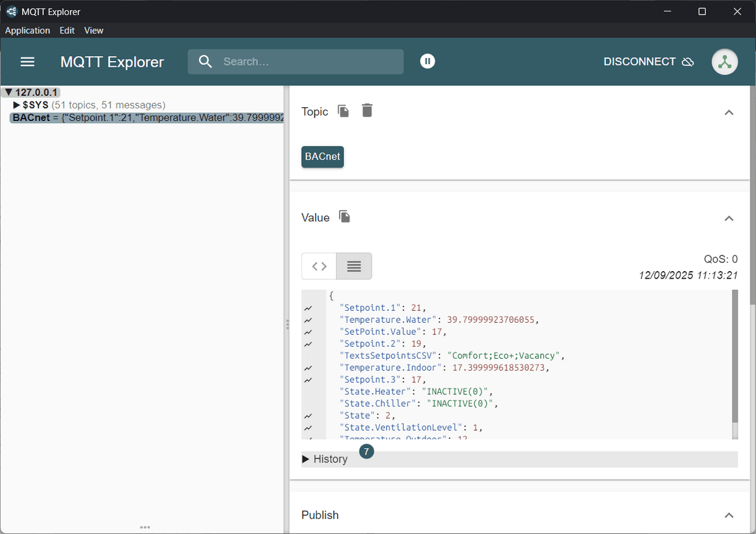756x534 pixels.
Task: Open chart for Setpoint.2 value
Action: coord(308,344)
